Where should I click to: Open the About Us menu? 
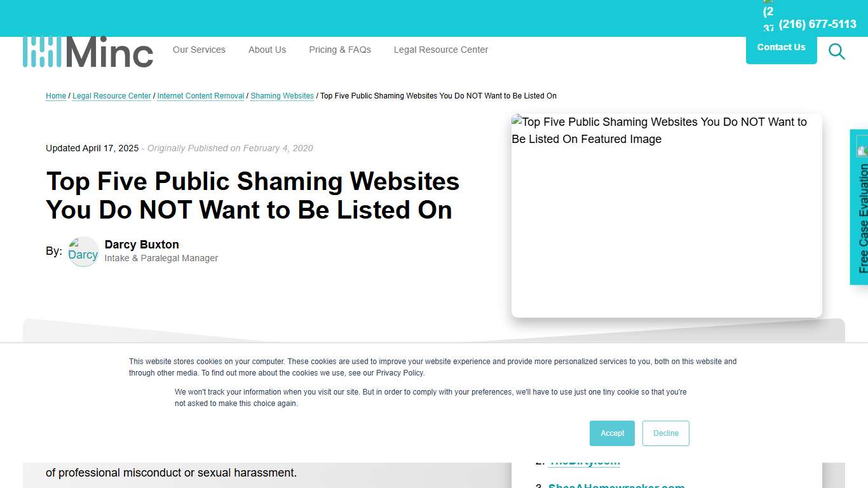[267, 50]
